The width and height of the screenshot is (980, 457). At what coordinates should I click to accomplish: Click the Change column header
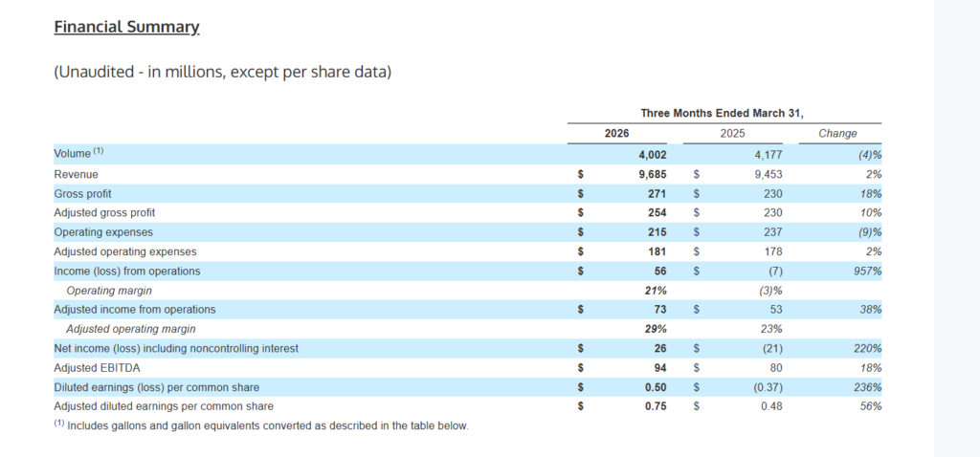837,134
